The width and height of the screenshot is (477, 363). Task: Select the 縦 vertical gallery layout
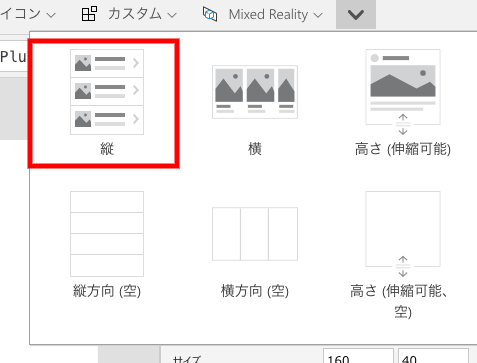[x=107, y=103]
